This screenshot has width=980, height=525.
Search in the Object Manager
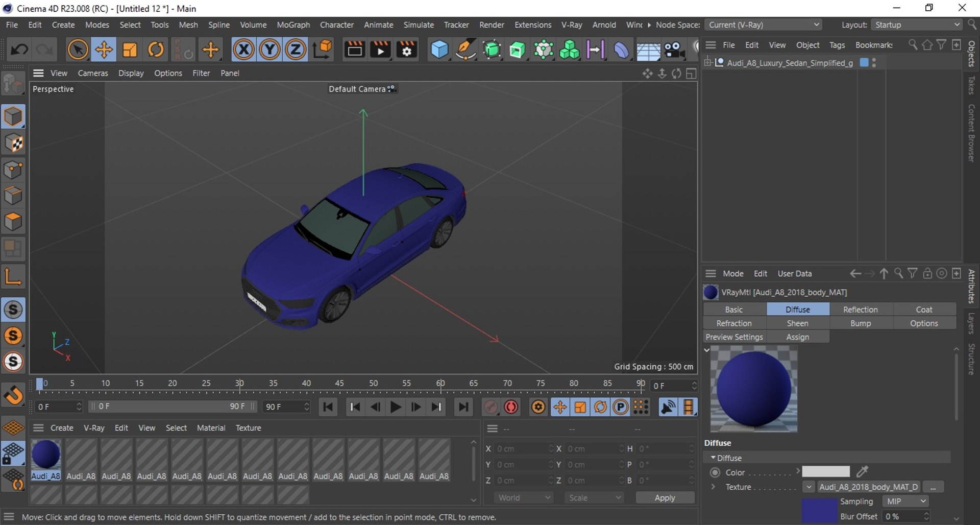(913, 45)
